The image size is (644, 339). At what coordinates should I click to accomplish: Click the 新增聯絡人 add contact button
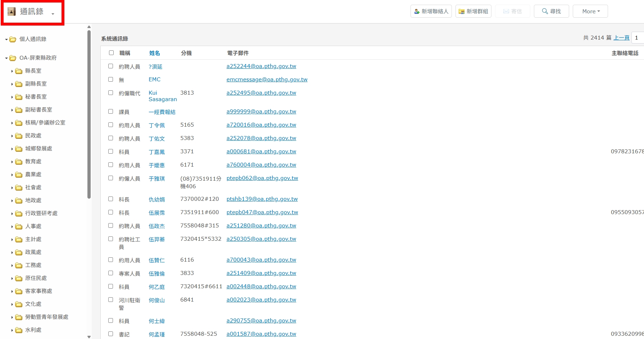click(x=431, y=11)
